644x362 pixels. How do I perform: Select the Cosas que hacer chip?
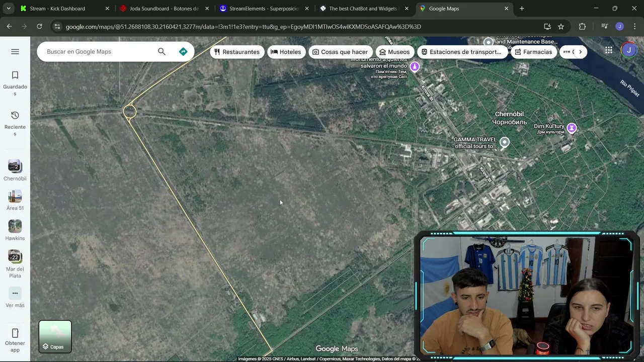pos(341,52)
